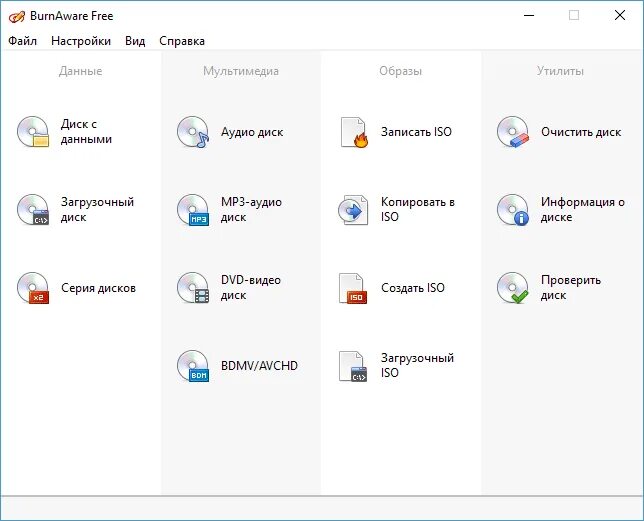Click the BurnAware title bar logo icon
Image resolution: width=644 pixels, height=521 pixels.
point(17,16)
